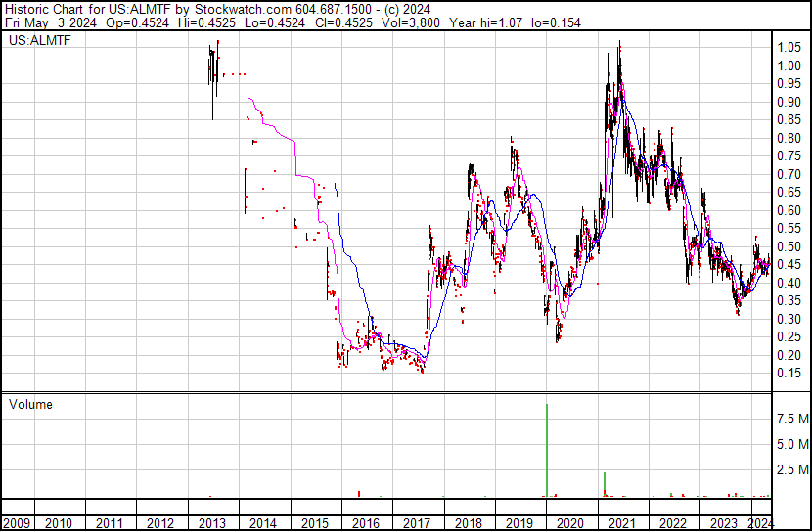Select the 2009 year marker on timeline
This screenshot has width=812, height=531.
coord(20,522)
